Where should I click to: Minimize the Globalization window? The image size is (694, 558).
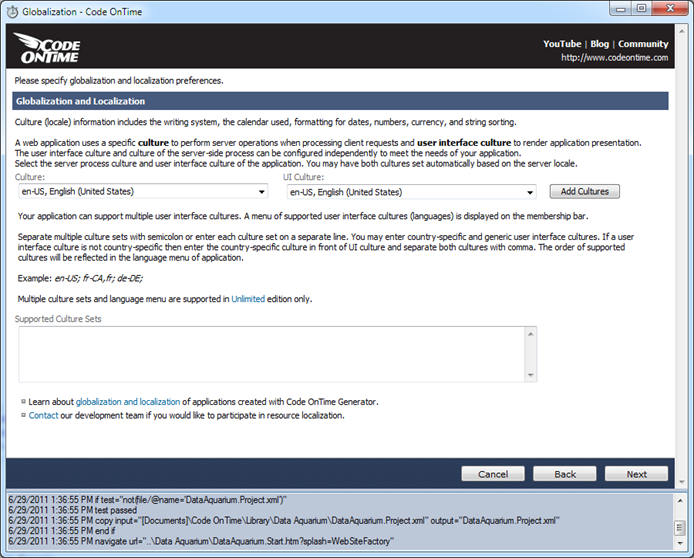(621, 9)
